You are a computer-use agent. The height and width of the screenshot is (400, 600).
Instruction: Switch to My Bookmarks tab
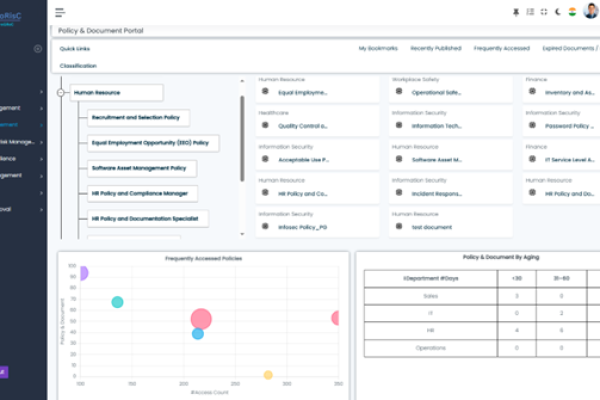click(x=378, y=48)
